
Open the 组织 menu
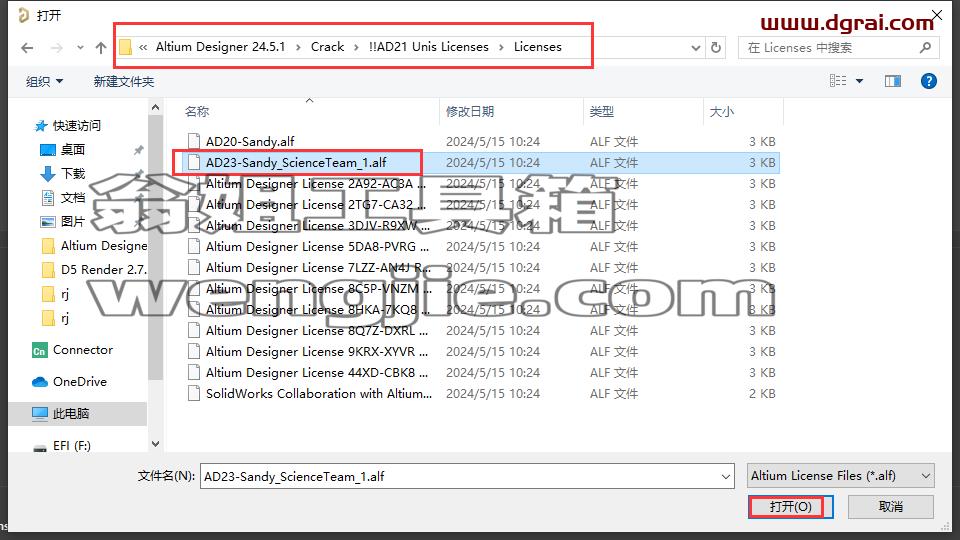coord(44,81)
